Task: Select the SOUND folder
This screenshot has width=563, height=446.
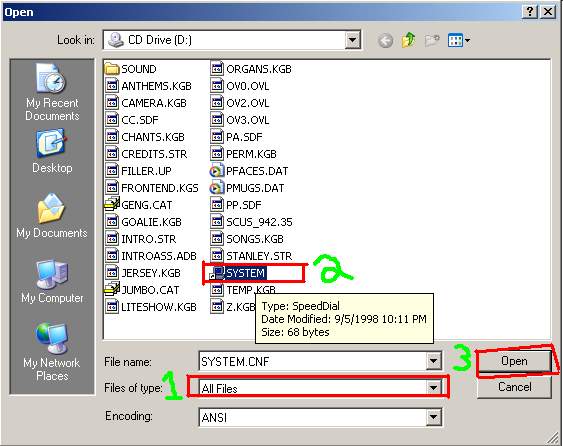Action: pos(131,69)
